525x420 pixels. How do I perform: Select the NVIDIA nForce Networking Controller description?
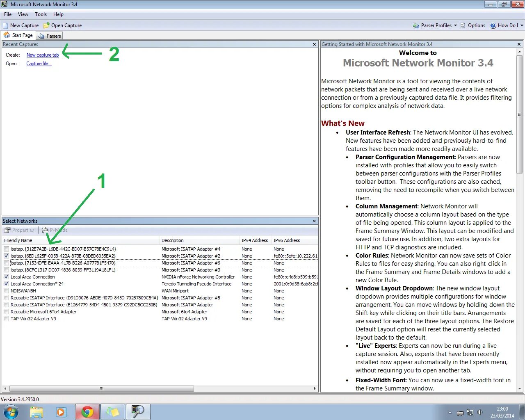[198, 277]
